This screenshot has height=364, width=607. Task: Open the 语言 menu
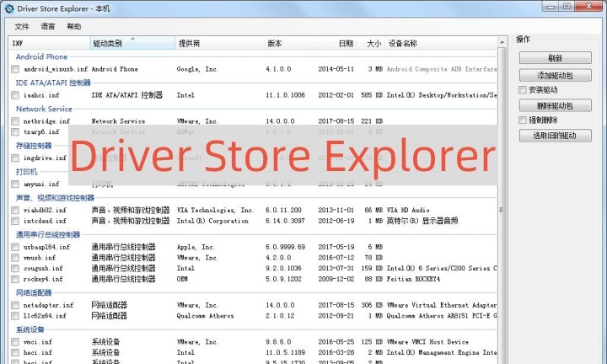click(48, 26)
